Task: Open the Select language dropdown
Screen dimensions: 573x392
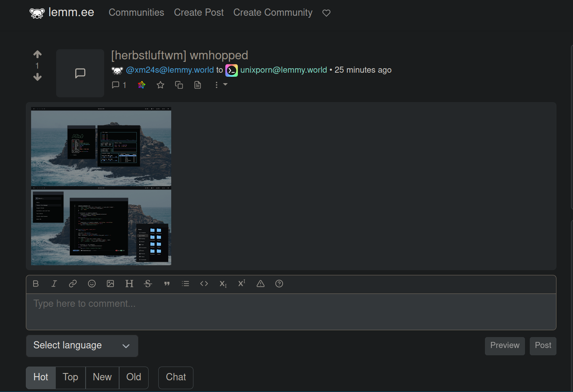Action: tap(82, 346)
